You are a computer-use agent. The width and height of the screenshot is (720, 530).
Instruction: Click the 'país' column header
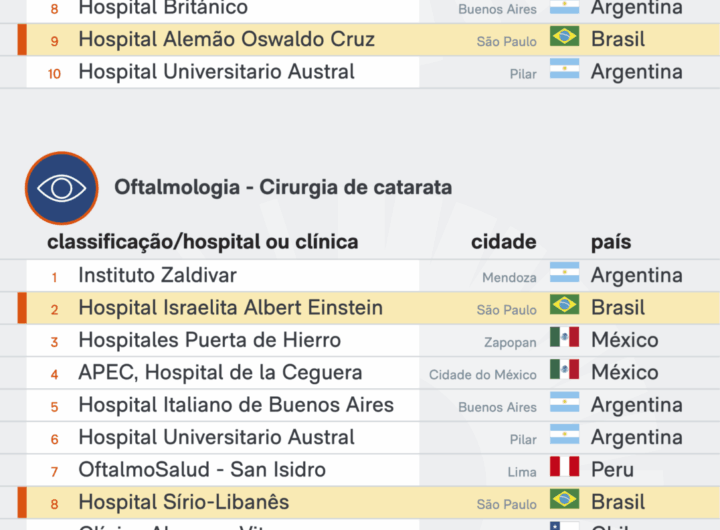pyautogui.click(x=611, y=242)
